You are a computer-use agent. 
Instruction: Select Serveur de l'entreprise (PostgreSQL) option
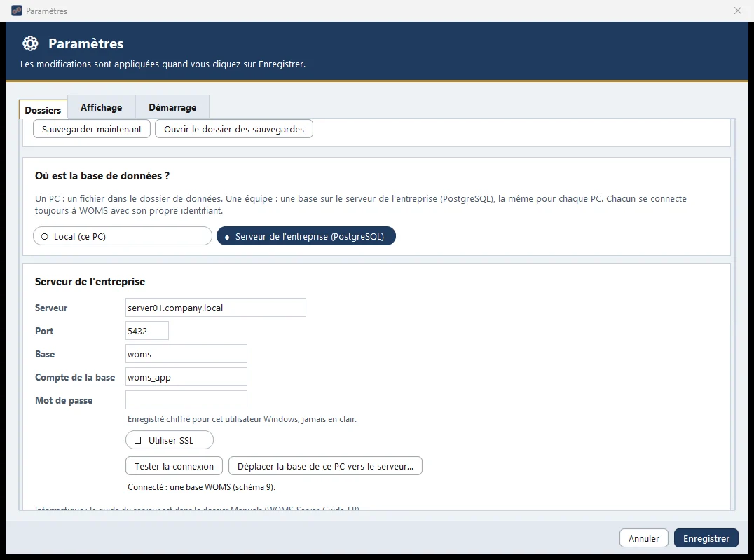[306, 236]
